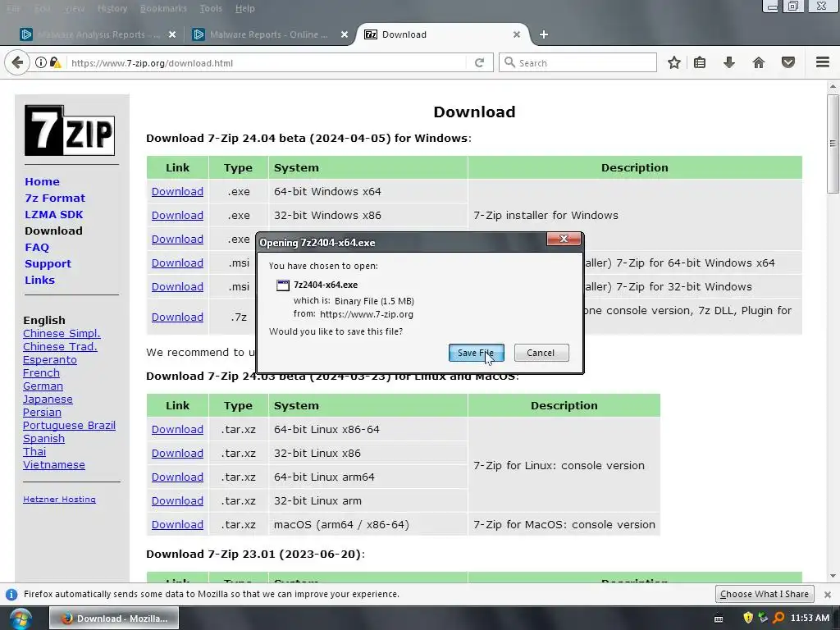This screenshot has width=840, height=630.
Task: Click Download link for 64-bit Linux arm64
Action: 177,477
